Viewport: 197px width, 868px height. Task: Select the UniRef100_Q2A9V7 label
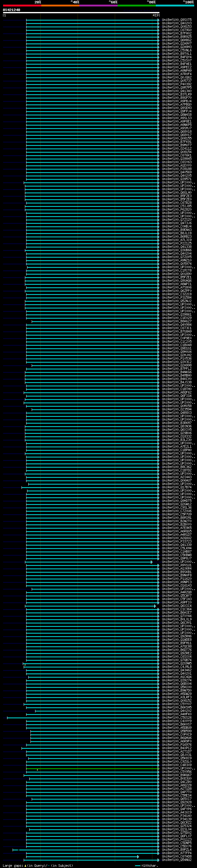[177, 43]
